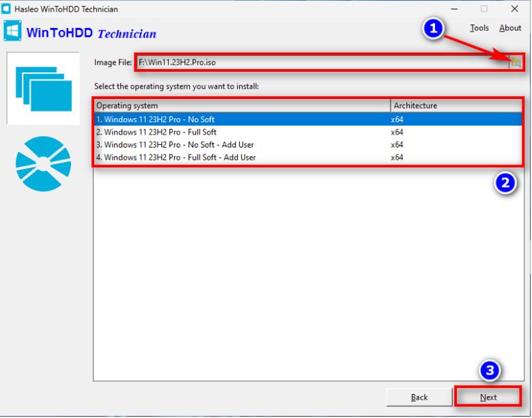This screenshot has height=418, width=532.
Task: Click the Hasleo app icon in title bar
Action: click(8, 9)
